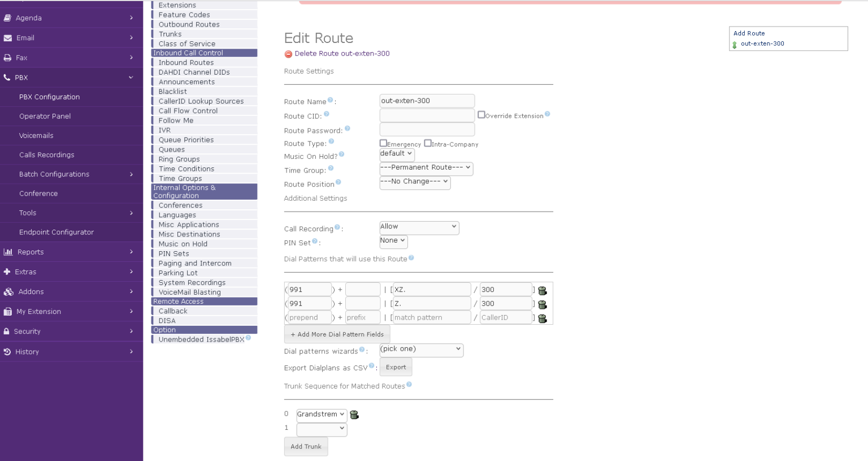The image size is (868, 461).
Task: Expand the Call Recording Allow dropdown
Action: [x=419, y=227]
